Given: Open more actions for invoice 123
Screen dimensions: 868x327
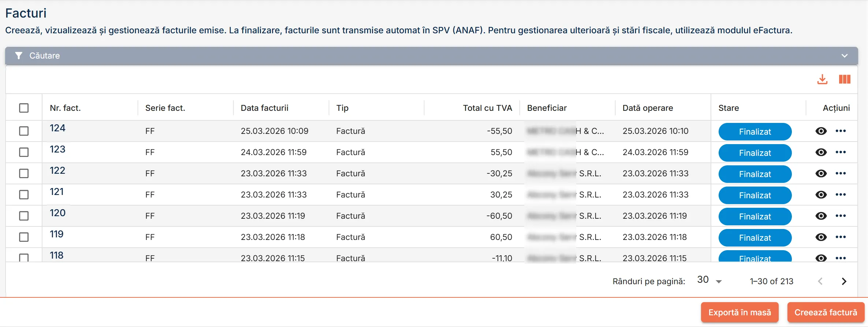Looking at the screenshot, I should [841, 152].
